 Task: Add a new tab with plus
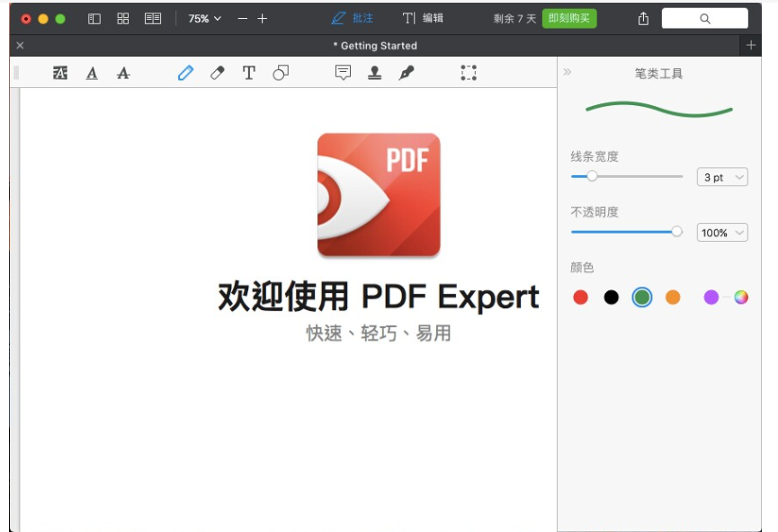751,45
